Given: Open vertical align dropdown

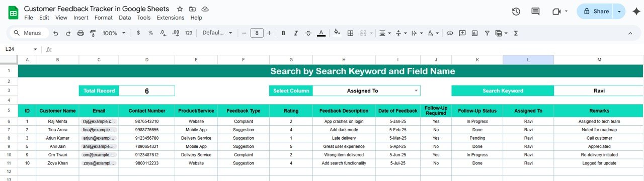Looking at the screenshot, I should (x=401, y=33).
